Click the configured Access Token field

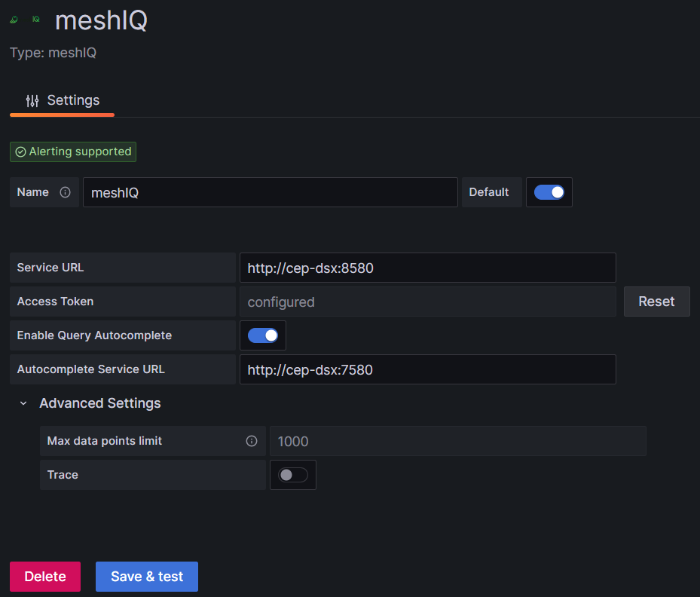[x=428, y=302]
